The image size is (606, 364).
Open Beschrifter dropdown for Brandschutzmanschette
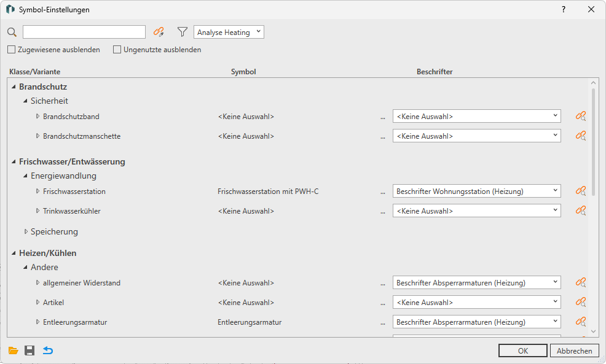[476, 136]
